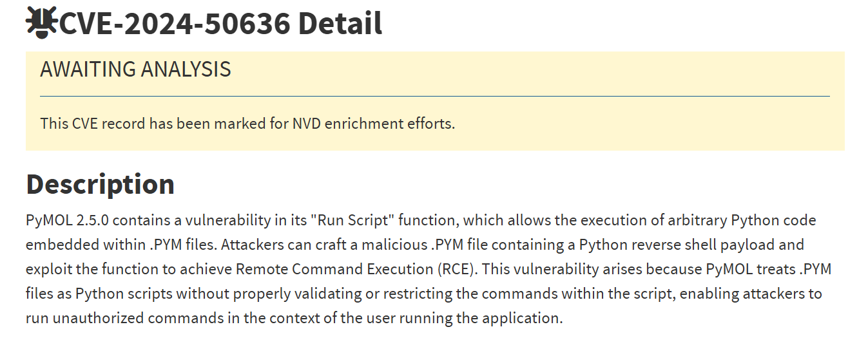Click the "CVE-2024-50636 Detail" page heading
The height and width of the screenshot is (356, 868).
pos(220,24)
